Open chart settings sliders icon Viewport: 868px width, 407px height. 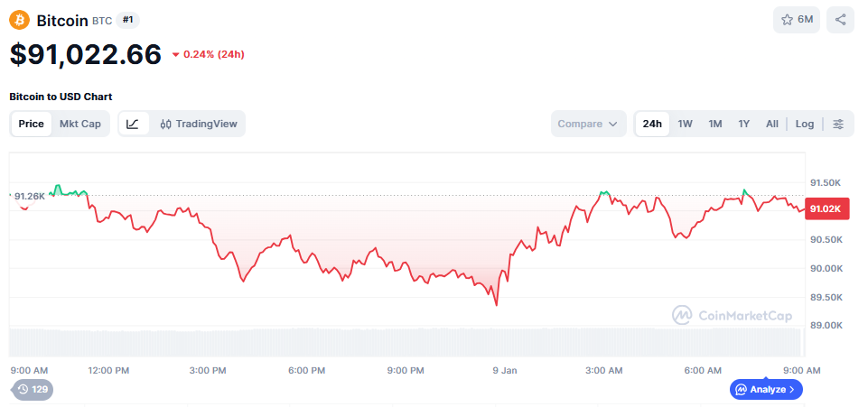point(838,124)
